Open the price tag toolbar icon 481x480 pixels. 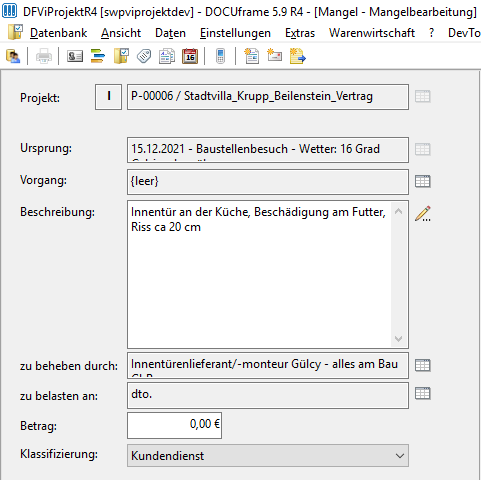(x=144, y=56)
